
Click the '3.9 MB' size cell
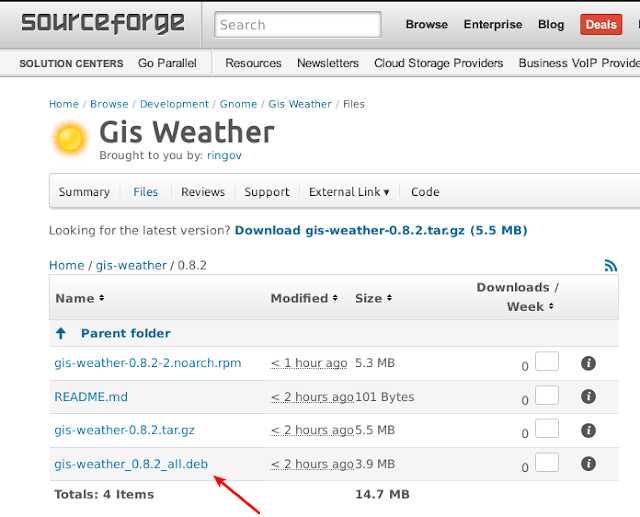tap(375, 464)
